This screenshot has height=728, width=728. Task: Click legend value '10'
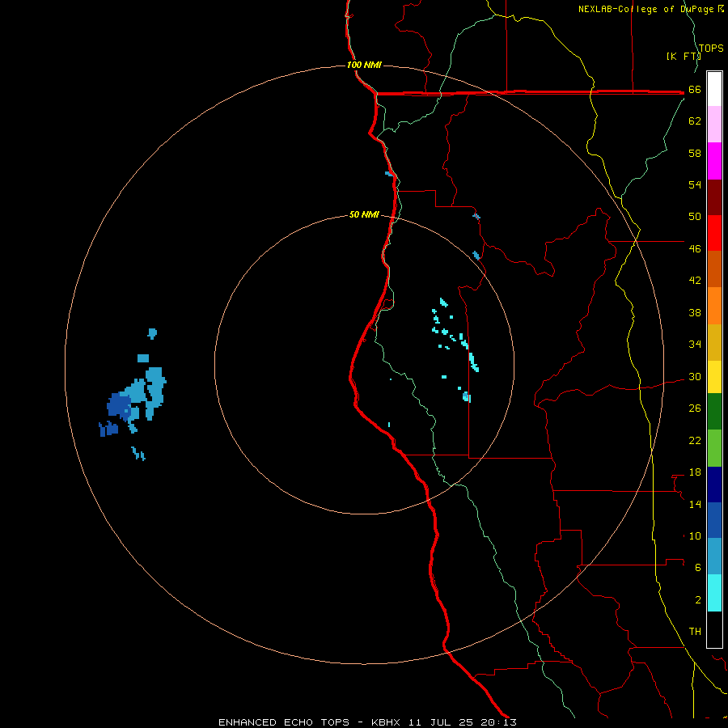click(695, 535)
